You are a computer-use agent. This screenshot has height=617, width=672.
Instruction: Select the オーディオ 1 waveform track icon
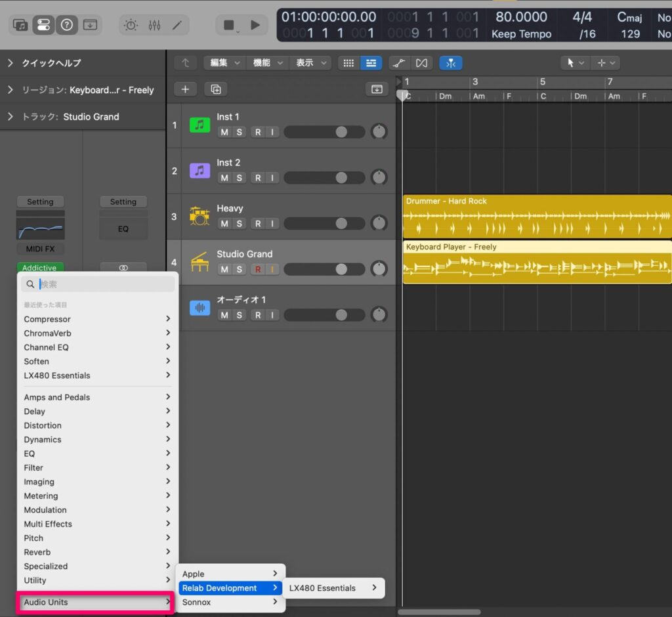[x=199, y=307]
